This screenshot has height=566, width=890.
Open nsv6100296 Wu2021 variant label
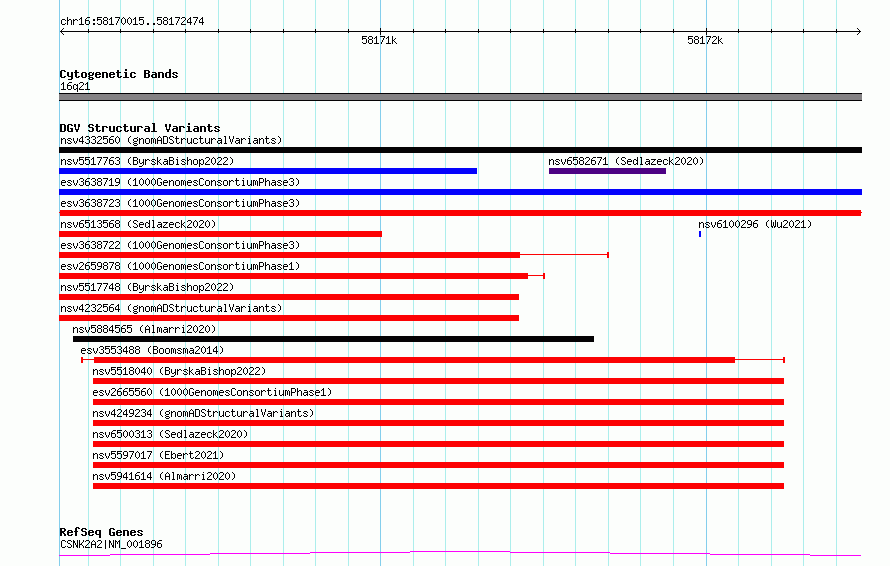coord(755,224)
